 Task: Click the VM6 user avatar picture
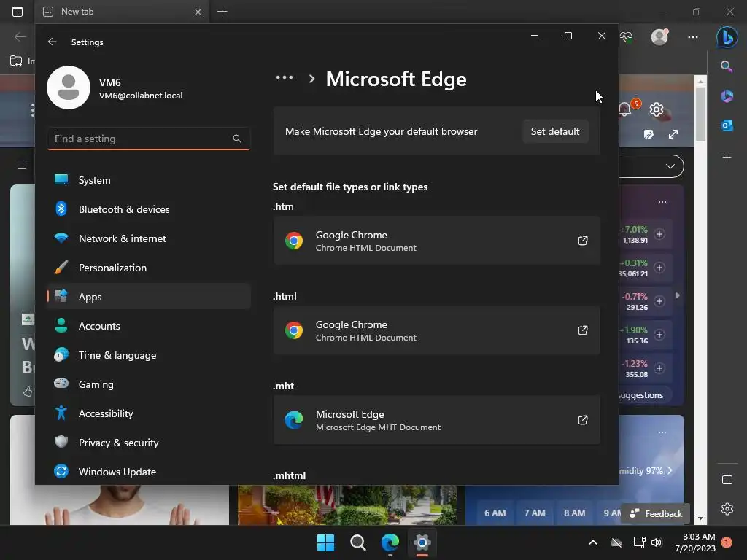point(69,87)
